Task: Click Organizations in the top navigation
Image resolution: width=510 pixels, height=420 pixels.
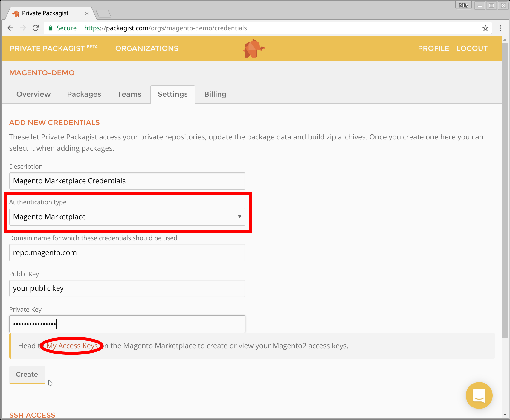Action: click(x=147, y=48)
